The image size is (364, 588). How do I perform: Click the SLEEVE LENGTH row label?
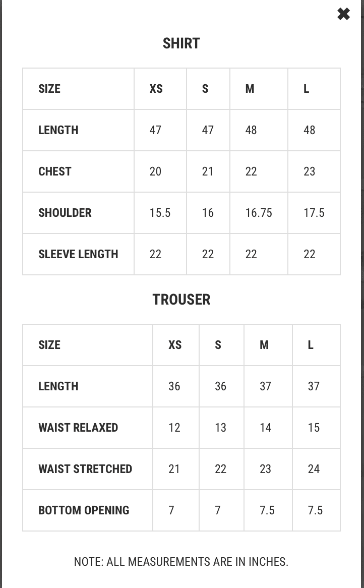pos(78,254)
